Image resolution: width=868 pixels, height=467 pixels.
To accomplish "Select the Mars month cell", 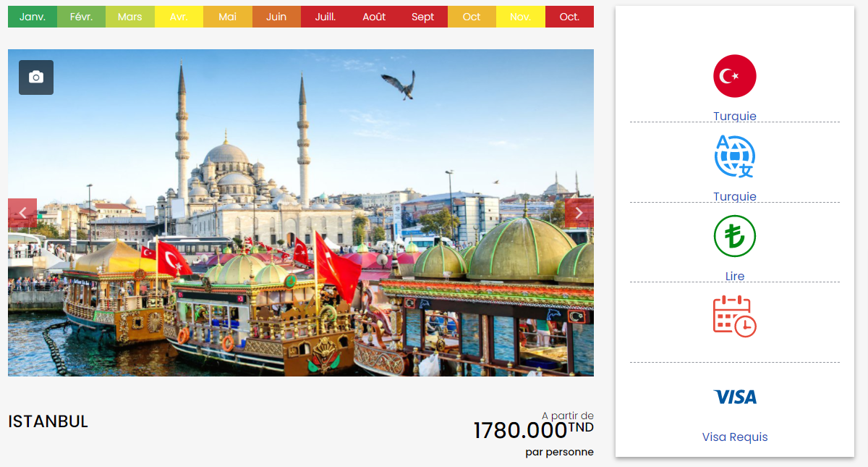I will pyautogui.click(x=130, y=17).
